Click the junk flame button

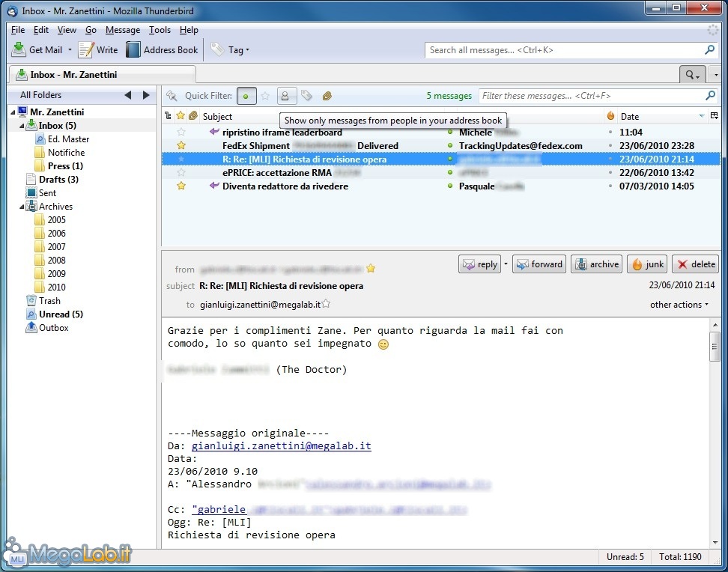(x=646, y=264)
